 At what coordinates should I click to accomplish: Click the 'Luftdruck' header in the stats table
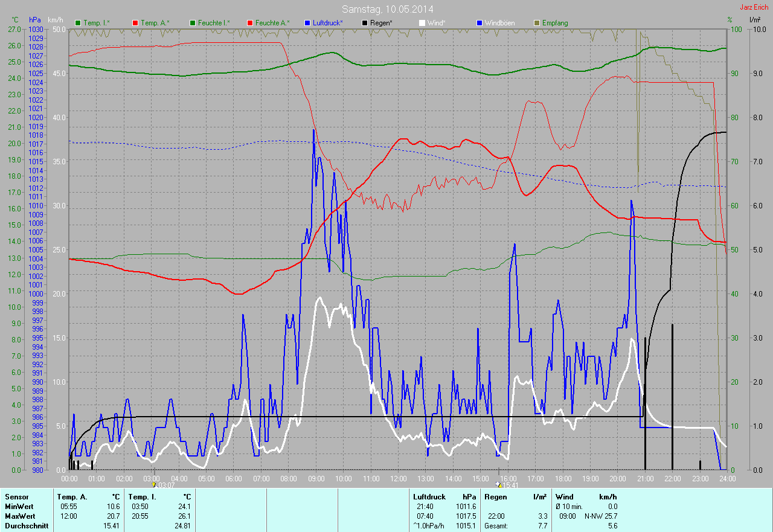click(428, 497)
